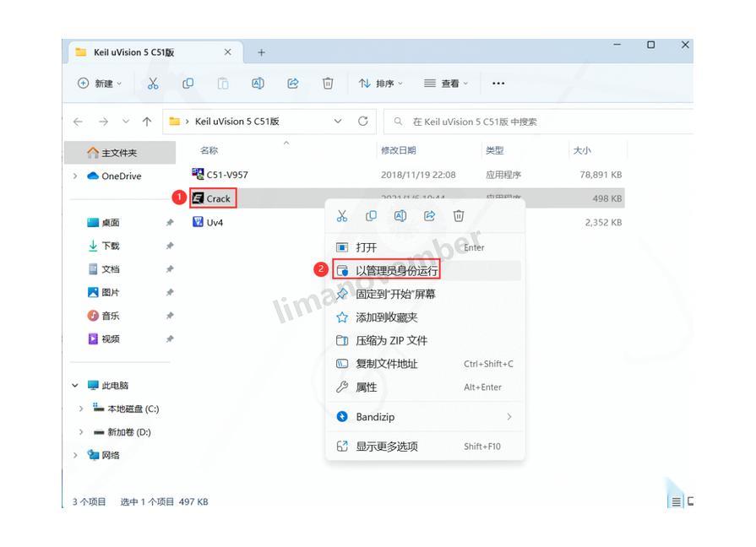
Task: Expand the 新加卷 (D:) node
Action: point(81,432)
